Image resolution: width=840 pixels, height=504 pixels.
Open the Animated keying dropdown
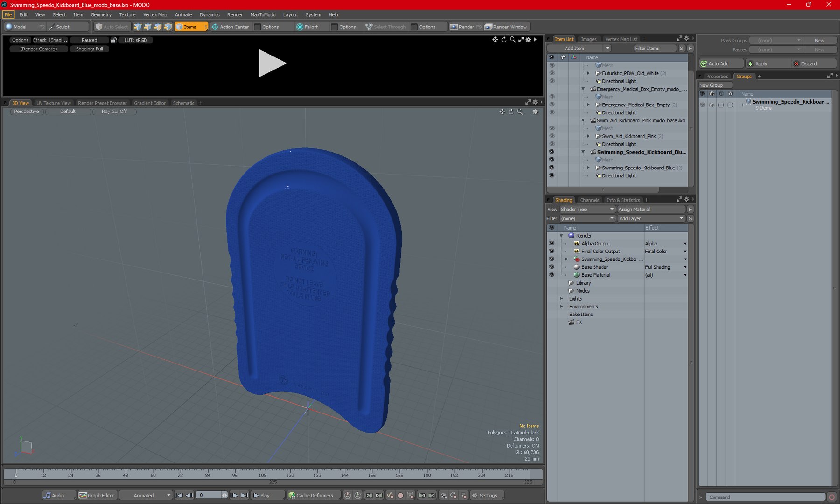146,496
